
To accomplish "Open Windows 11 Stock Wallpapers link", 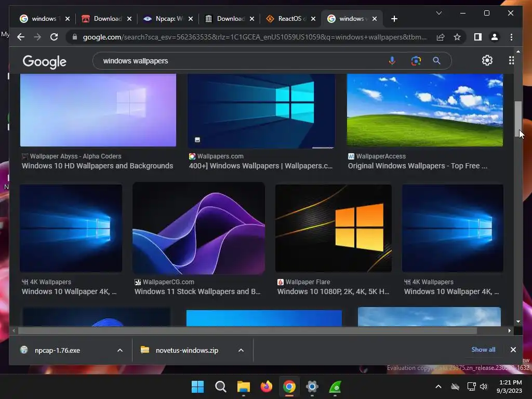I will 197,291.
